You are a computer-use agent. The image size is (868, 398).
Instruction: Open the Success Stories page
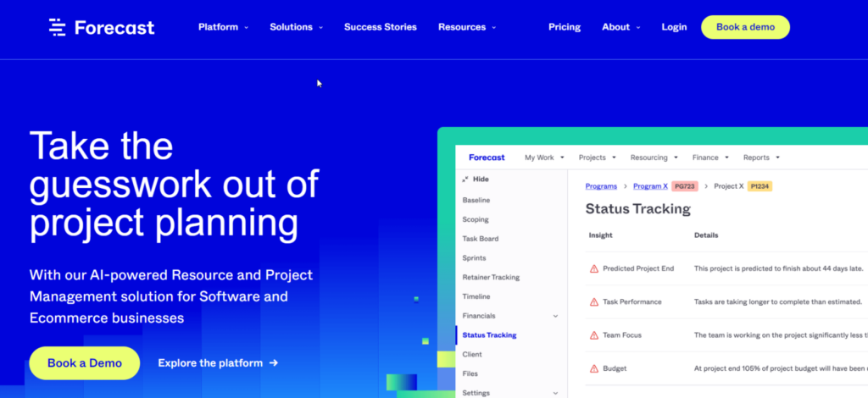(x=380, y=27)
